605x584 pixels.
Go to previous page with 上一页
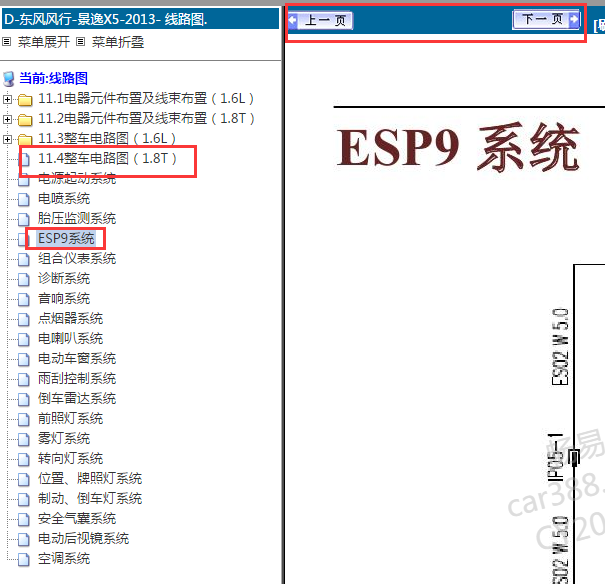(x=320, y=20)
